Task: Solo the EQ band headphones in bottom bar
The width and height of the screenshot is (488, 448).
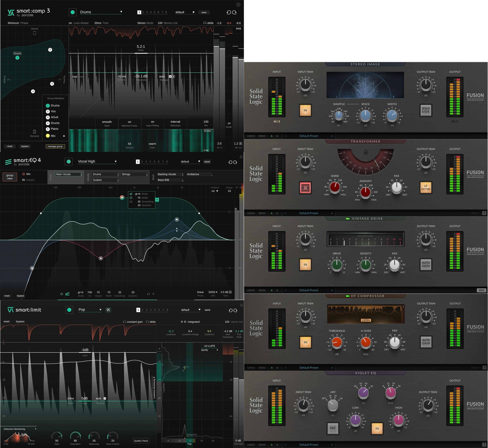Action: [149, 294]
